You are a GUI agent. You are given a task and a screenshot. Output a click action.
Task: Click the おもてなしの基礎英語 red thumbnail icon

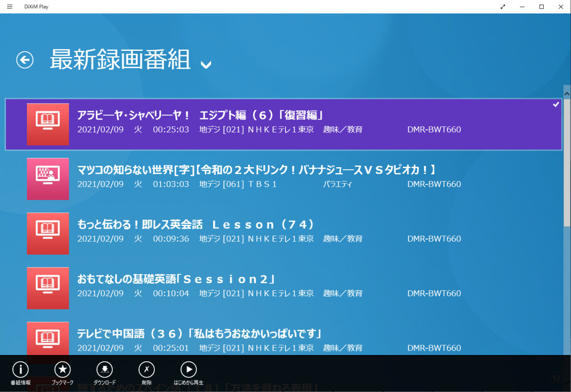click(48, 288)
